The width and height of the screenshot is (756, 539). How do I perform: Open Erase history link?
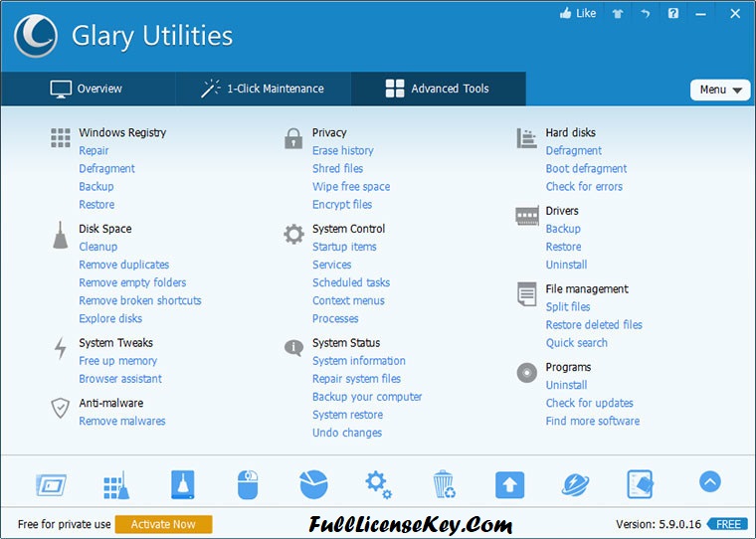(x=343, y=150)
